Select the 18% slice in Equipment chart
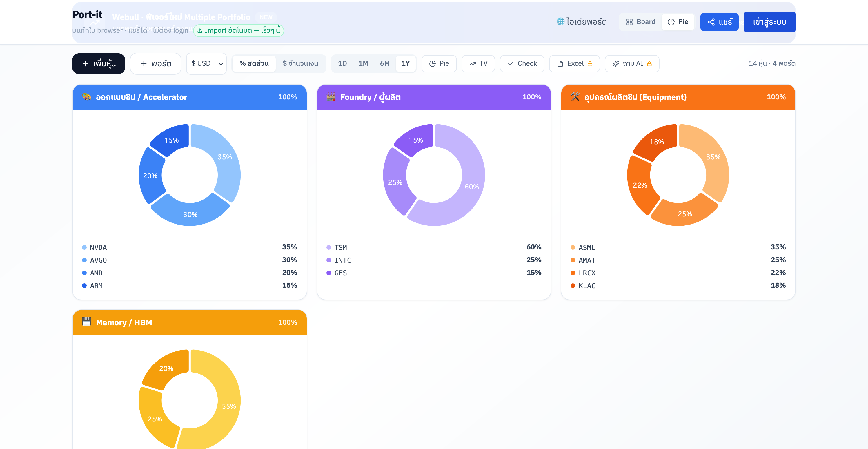The width and height of the screenshot is (868, 449). (657, 142)
